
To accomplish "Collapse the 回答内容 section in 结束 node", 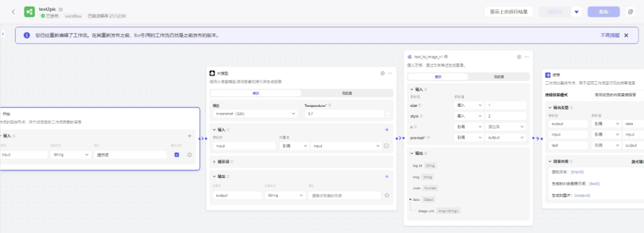I will point(550,162).
